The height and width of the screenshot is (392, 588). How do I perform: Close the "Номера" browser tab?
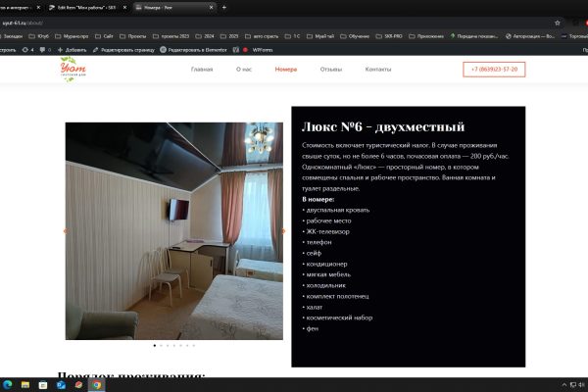click(211, 7)
